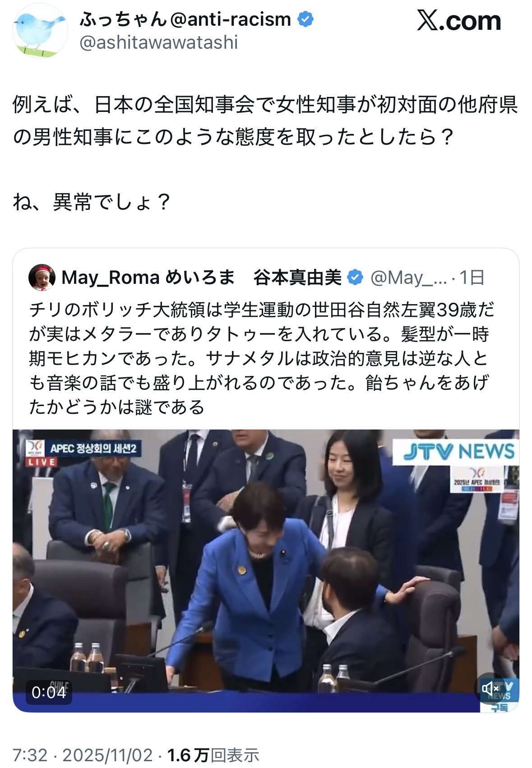Click the verified badge next to 谷本真由美
The width and height of the screenshot is (532, 768).
[x=355, y=278]
